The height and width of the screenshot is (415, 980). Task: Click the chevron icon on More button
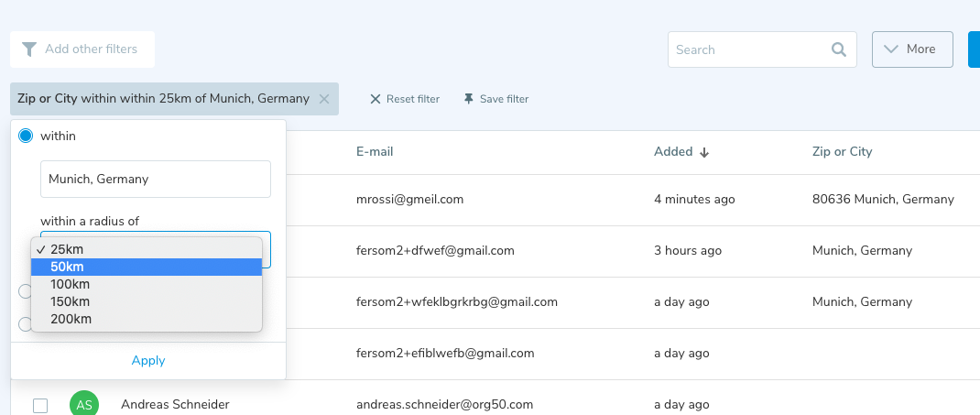tap(890, 49)
